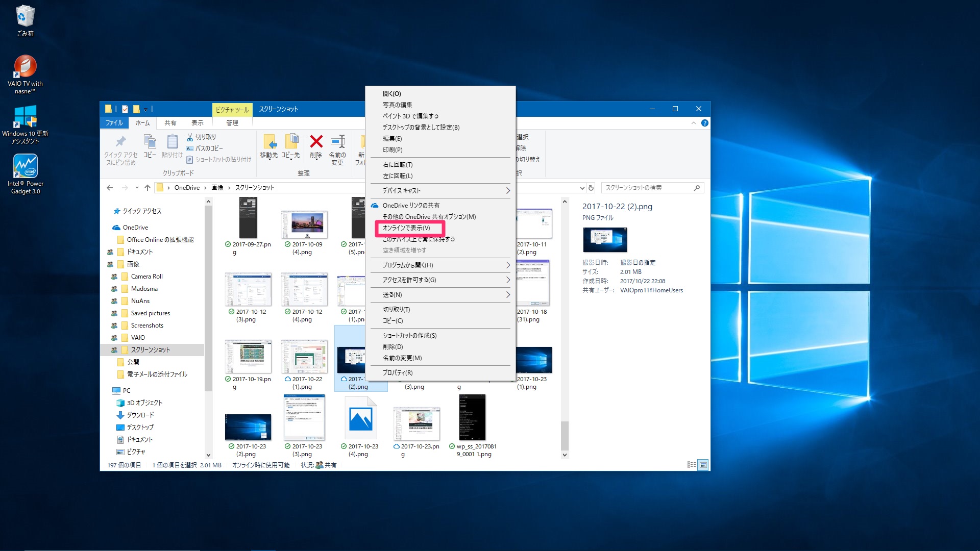Switch to details view in status bar
This screenshot has width=980, height=551.
click(x=692, y=465)
